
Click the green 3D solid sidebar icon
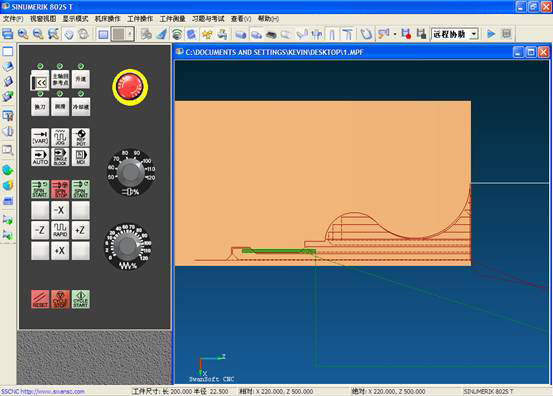click(8, 170)
